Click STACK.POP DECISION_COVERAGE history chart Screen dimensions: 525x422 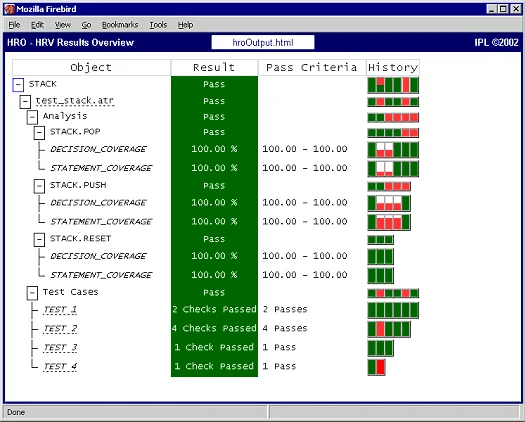[x=393, y=150]
